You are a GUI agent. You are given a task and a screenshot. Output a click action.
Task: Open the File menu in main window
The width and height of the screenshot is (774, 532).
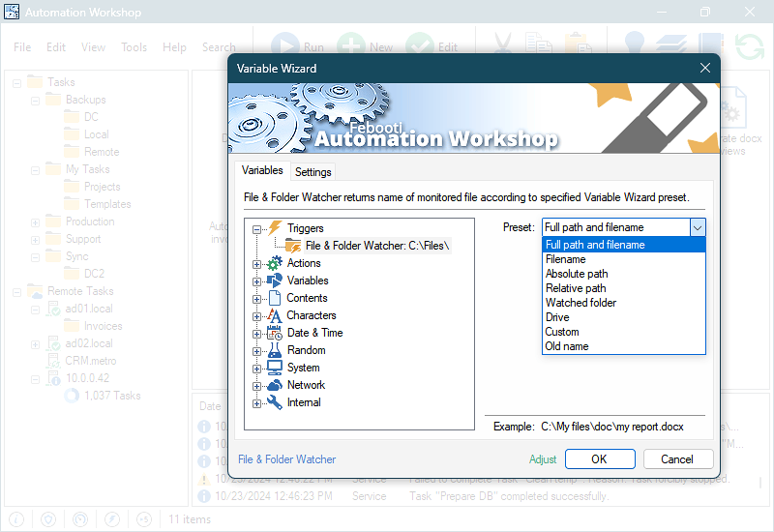point(22,47)
